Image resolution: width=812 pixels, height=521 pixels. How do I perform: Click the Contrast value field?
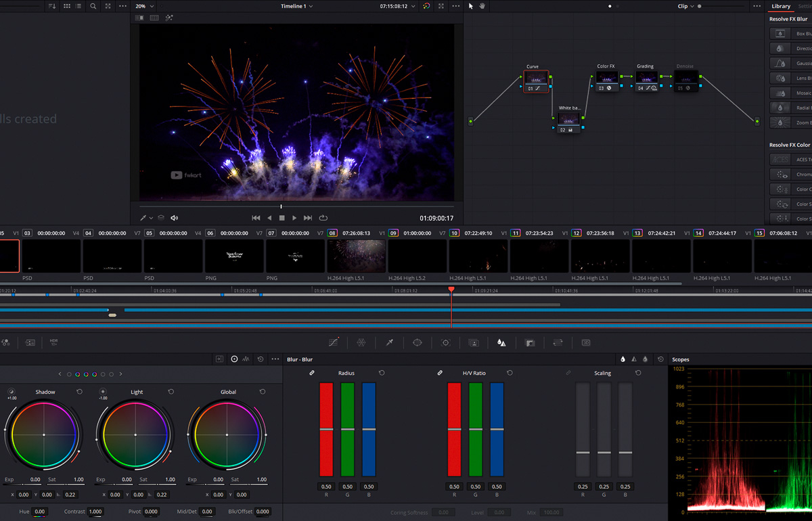(x=95, y=512)
